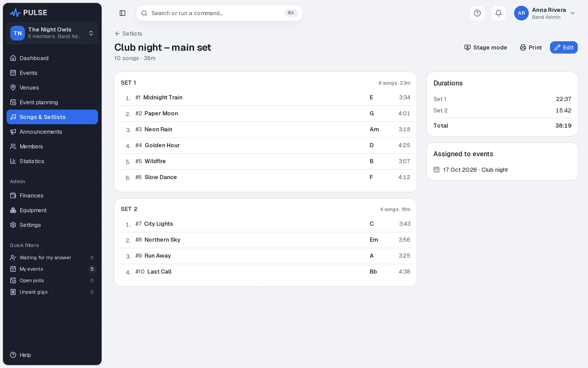Open the help question-mark icon in top bar
This screenshot has width=588, height=368.
477,13
